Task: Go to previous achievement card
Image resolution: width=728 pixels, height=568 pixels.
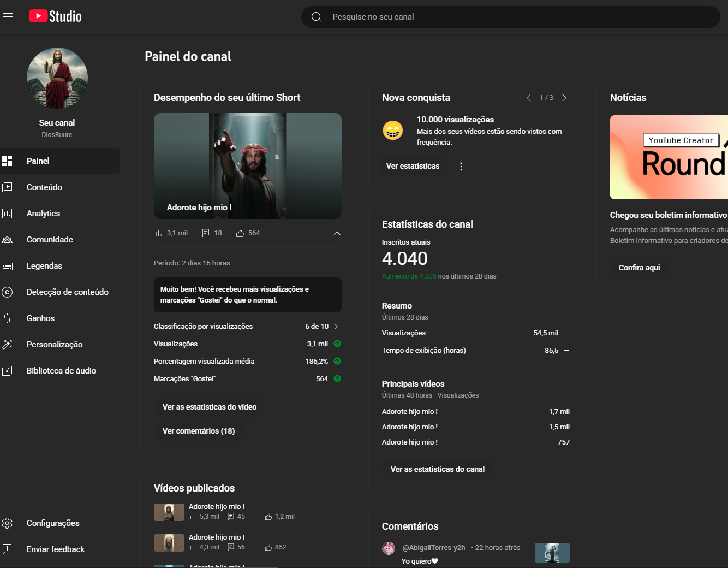Action: coord(528,98)
